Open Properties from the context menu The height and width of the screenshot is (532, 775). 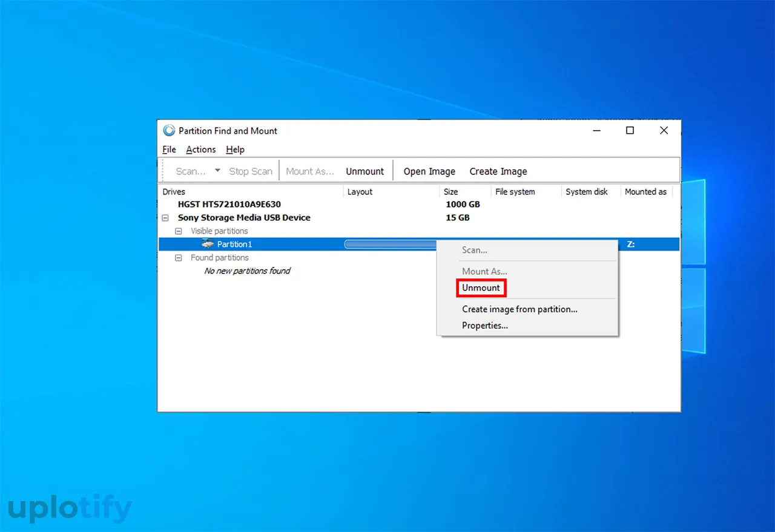point(484,326)
